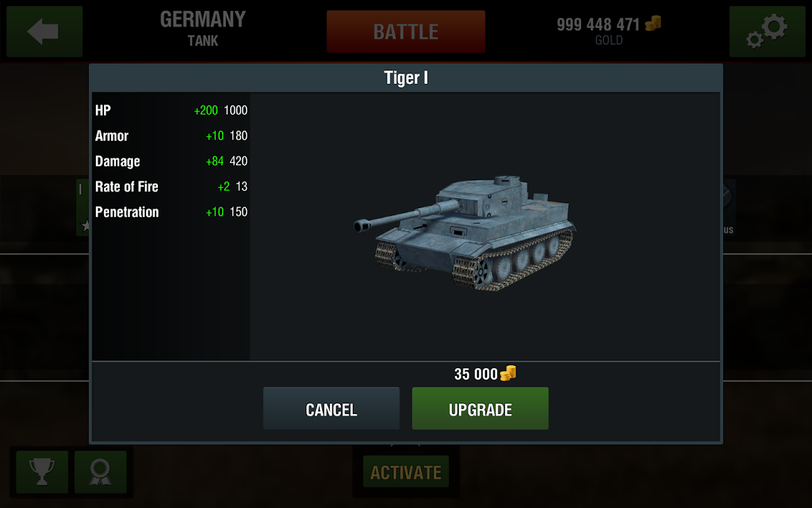Click the Tiger I tank model

464,232
